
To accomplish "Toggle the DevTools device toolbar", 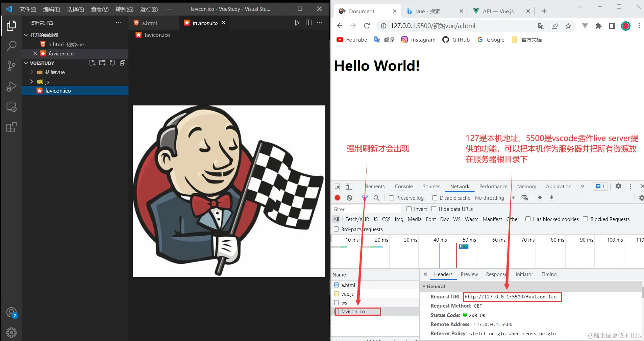I will click(349, 187).
